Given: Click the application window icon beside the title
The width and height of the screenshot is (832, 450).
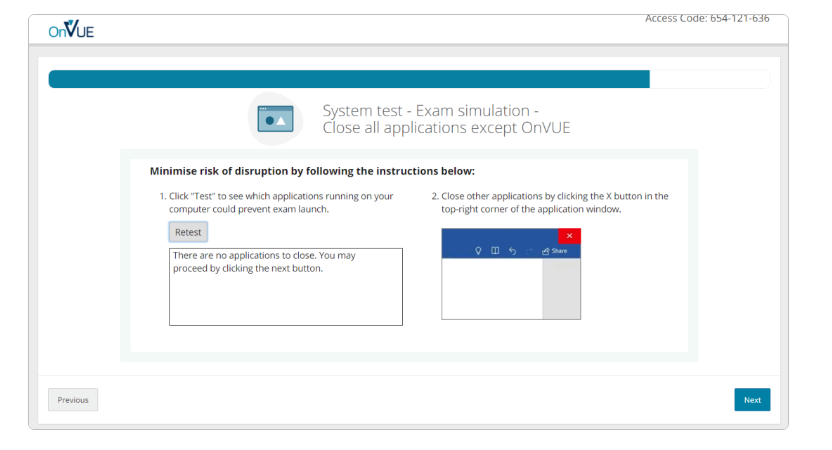Looking at the screenshot, I should tap(275, 119).
